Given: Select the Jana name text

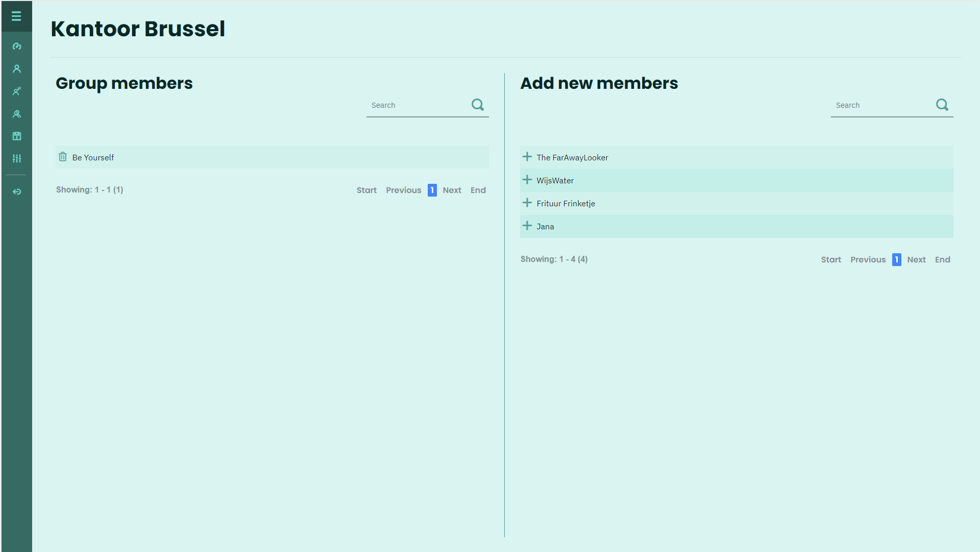Looking at the screenshot, I should click(545, 226).
